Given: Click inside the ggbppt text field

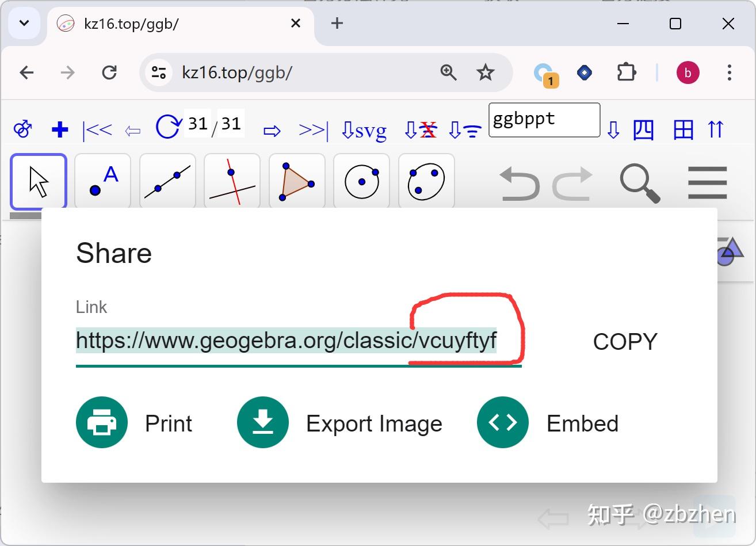Looking at the screenshot, I should click(543, 120).
